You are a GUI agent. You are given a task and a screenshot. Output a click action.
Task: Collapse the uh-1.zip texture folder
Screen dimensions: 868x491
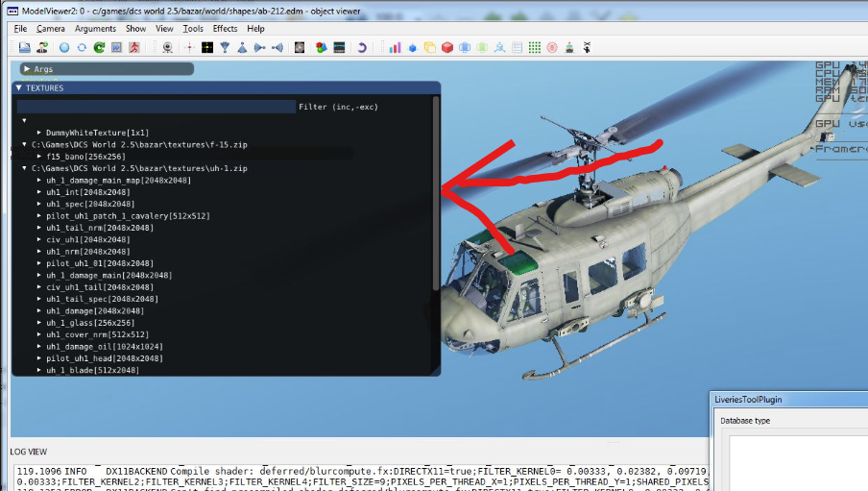coord(24,168)
